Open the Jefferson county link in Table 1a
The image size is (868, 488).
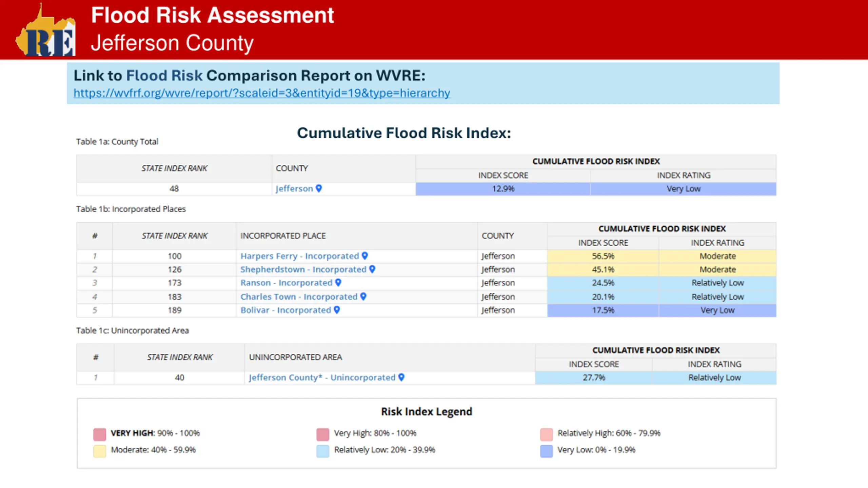[x=294, y=189]
